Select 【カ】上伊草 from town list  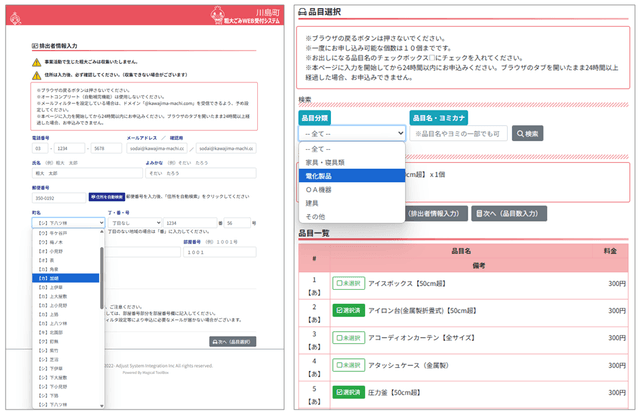tap(66, 287)
